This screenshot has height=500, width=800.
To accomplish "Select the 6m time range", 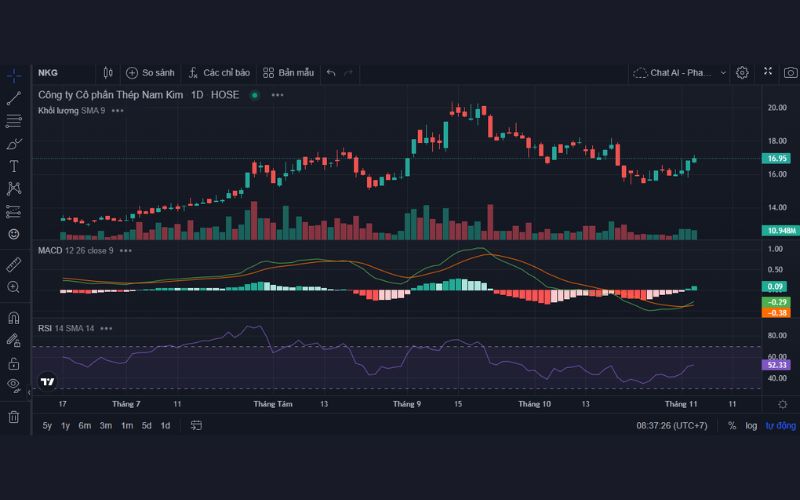I will pos(85,425).
